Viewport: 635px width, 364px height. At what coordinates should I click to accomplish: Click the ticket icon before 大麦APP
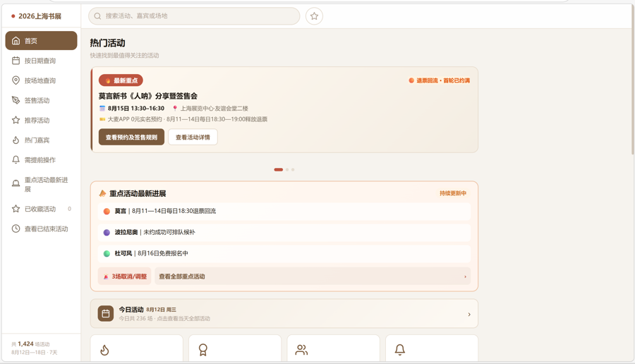102,119
